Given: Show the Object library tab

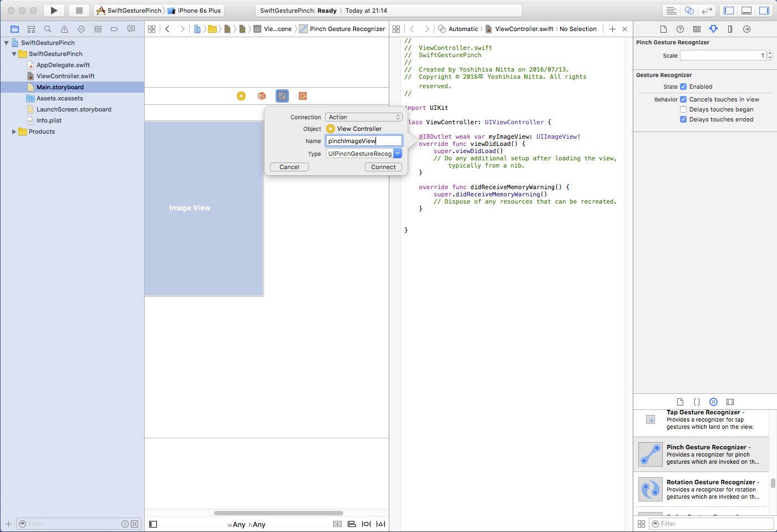Looking at the screenshot, I should [713, 402].
